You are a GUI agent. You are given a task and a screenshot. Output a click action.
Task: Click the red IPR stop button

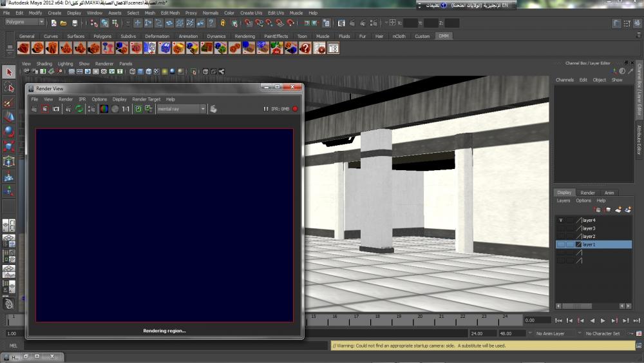tap(295, 109)
